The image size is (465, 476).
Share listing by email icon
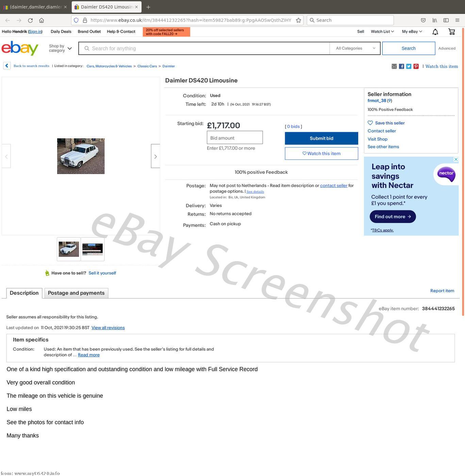[394, 66]
